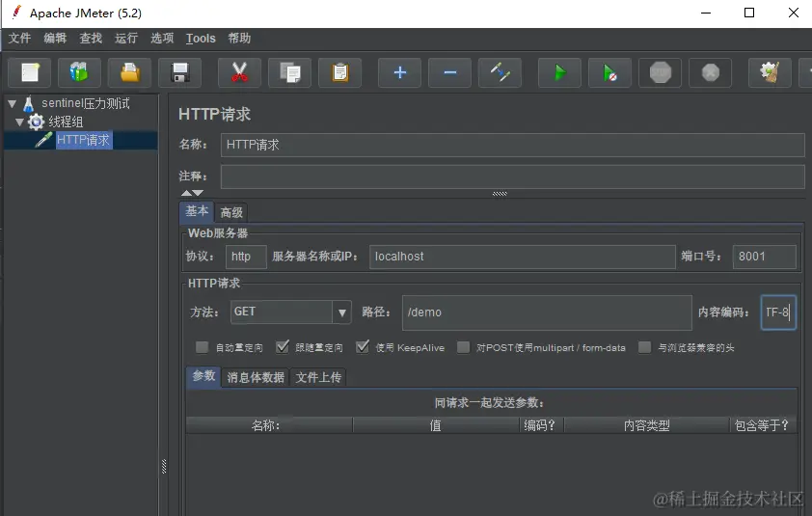Maximize the Apache JMeter window

pos(749,13)
